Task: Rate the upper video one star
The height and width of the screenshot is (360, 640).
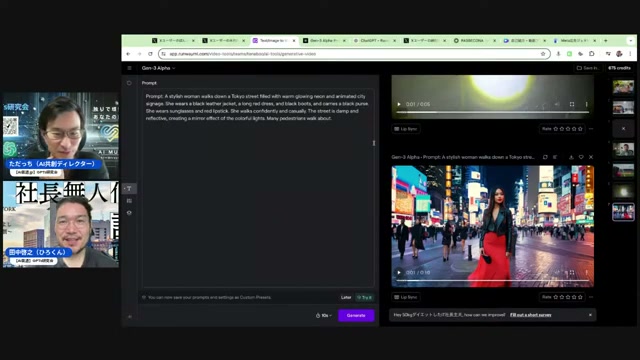Action: pos(556,129)
